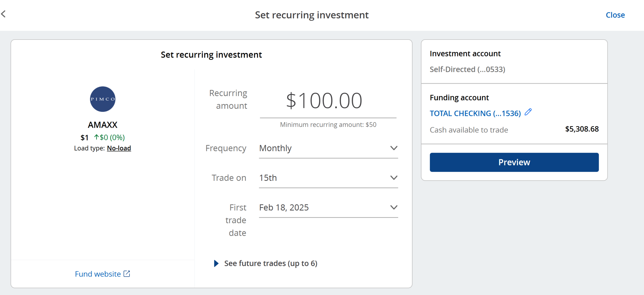Click the $100.00 recurring amount field

coord(328,101)
